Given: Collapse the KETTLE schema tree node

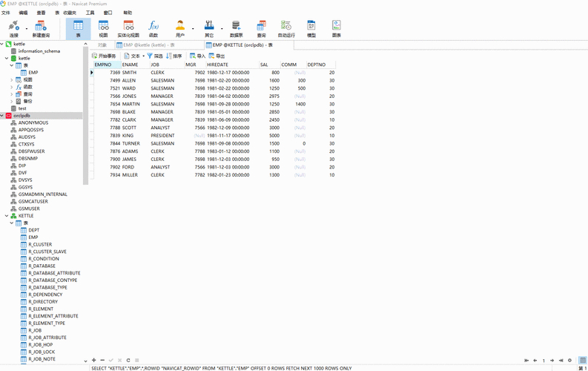Looking at the screenshot, I should [x=7, y=216].
